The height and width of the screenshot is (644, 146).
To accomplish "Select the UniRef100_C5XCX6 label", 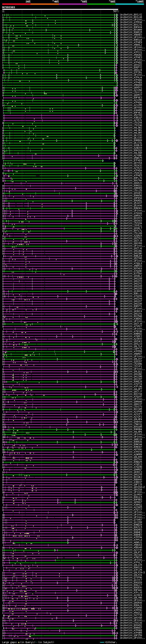I will click(131, 623).
